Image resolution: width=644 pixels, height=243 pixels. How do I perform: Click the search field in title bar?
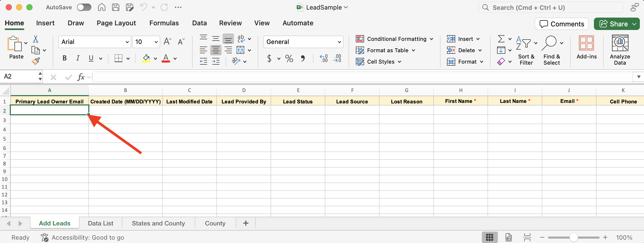tap(551, 7)
